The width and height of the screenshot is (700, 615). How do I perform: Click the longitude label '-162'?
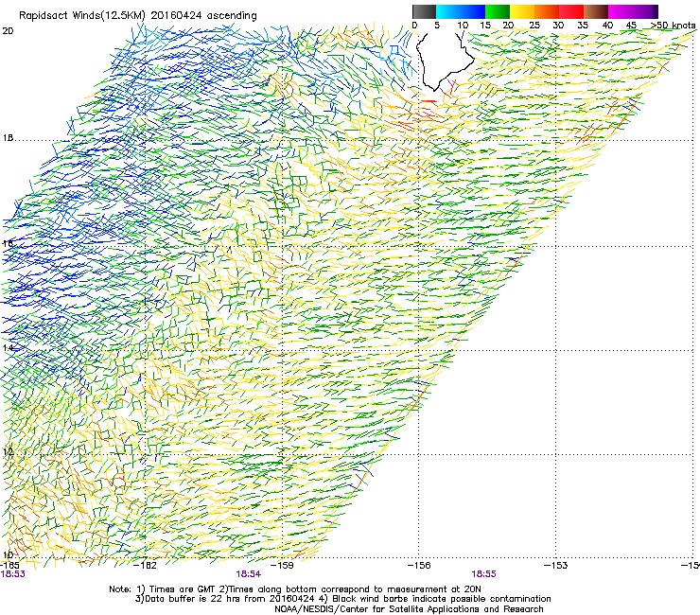pos(146,566)
